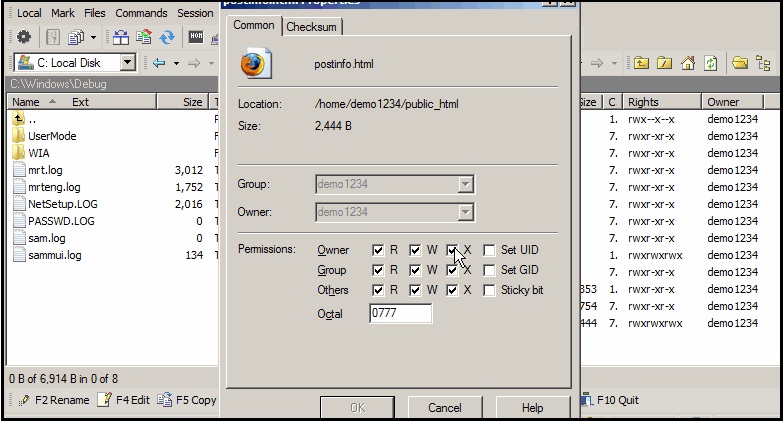
Task: Open the Files menu
Action: tap(94, 13)
